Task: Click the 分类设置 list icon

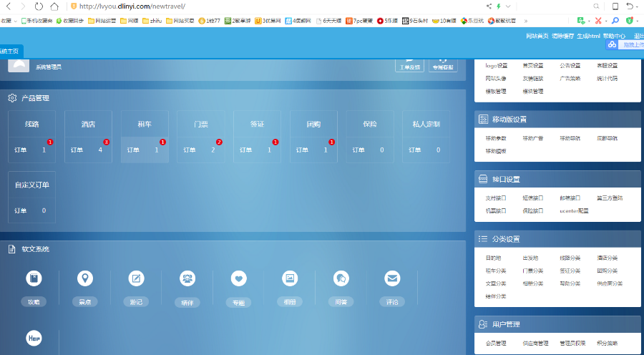Action: (483, 239)
